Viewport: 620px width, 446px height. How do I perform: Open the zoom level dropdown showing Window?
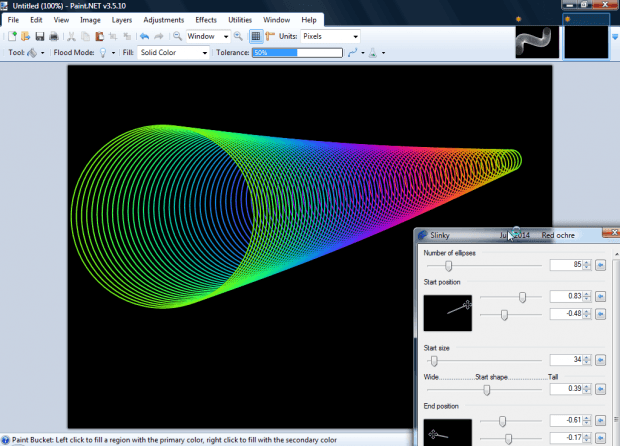pos(208,36)
